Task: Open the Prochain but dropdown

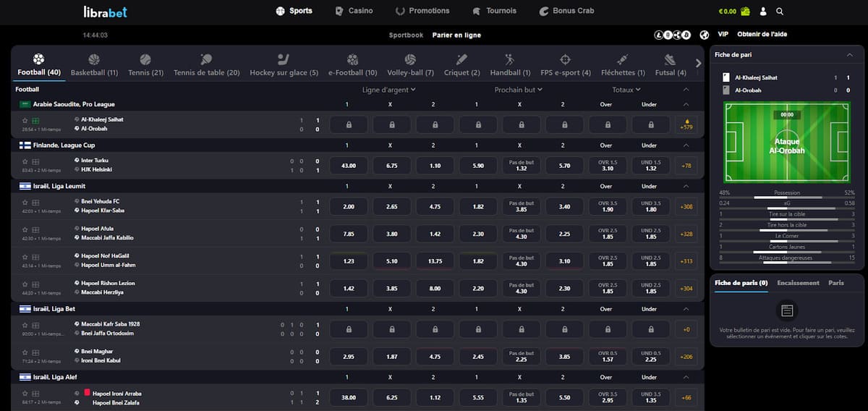Action: 519,90
